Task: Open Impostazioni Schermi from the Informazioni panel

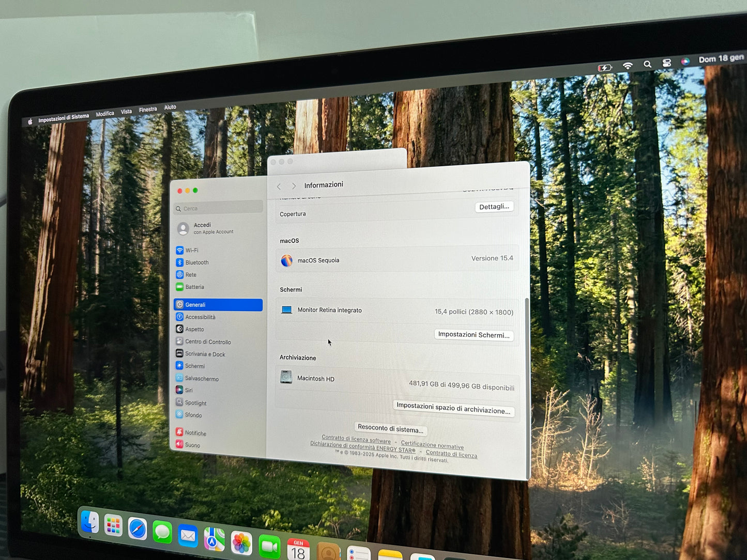Action: (x=474, y=335)
